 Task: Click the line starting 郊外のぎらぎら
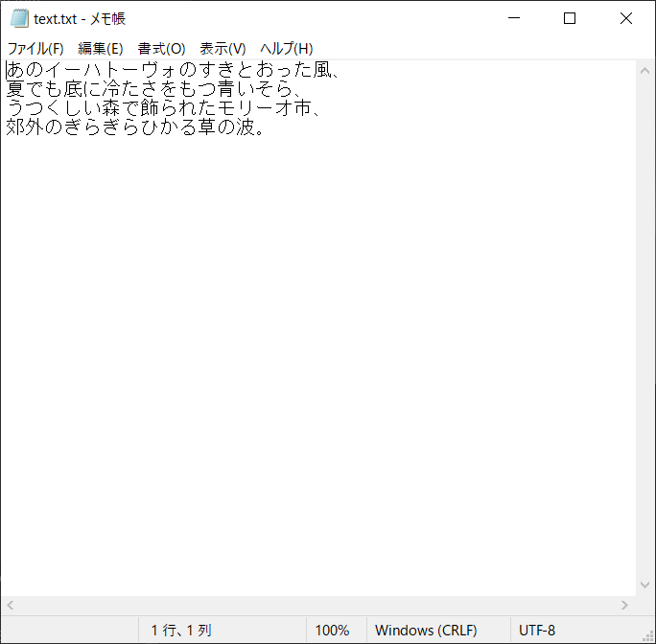135,127
